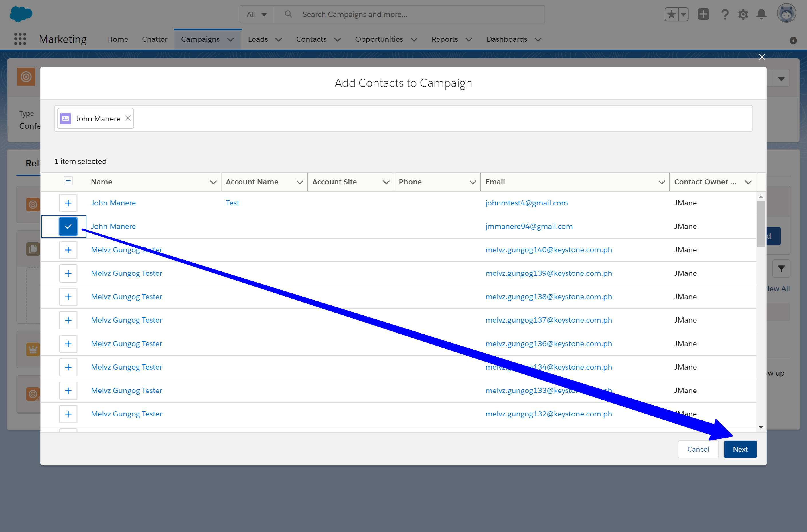Click the Cancel button
Image resolution: width=807 pixels, height=532 pixels.
click(x=698, y=449)
